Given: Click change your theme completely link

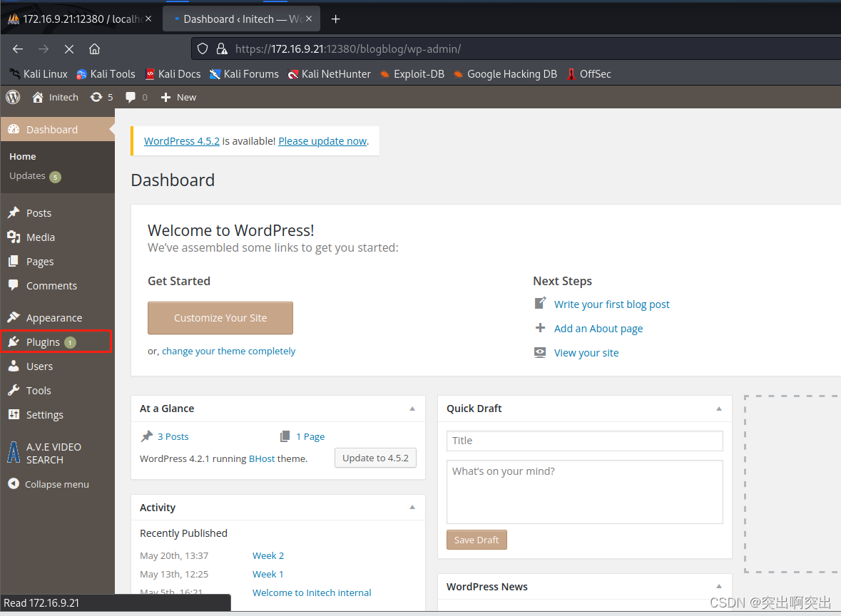Looking at the screenshot, I should click(228, 351).
